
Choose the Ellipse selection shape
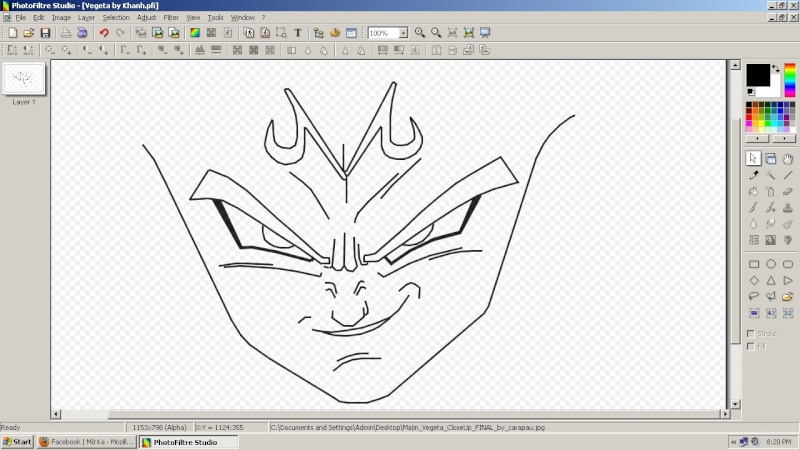click(771, 264)
